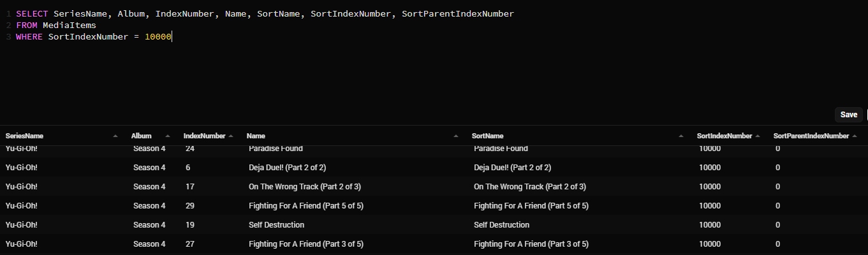Click the sort arrow beside SortParentIndexNumber header
This screenshot has height=255, width=868.
click(x=855, y=136)
